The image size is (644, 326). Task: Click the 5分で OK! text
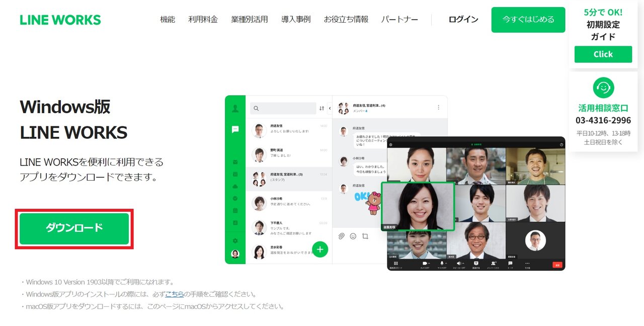click(603, 12)
